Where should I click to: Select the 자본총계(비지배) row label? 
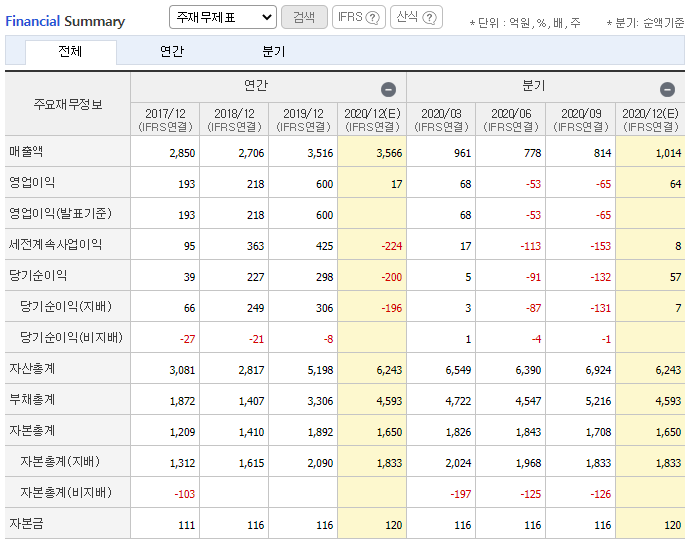tap(66, 492)
